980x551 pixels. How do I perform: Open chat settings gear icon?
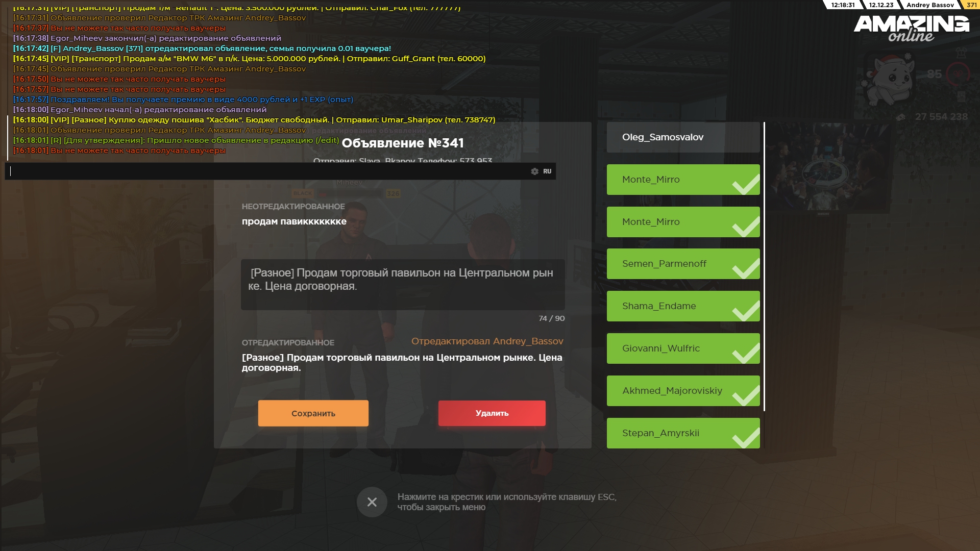point(534,171)
